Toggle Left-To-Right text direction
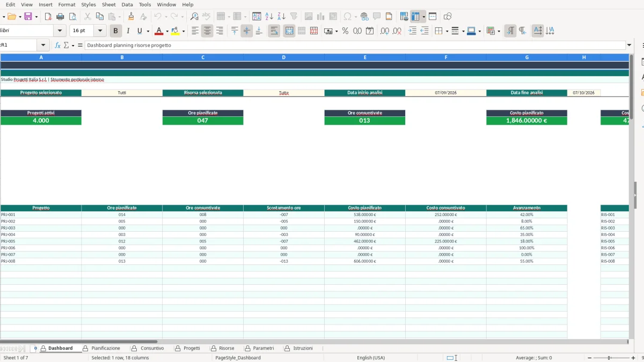The height and width of the screenshot is (362, 644). coord(510,31)
